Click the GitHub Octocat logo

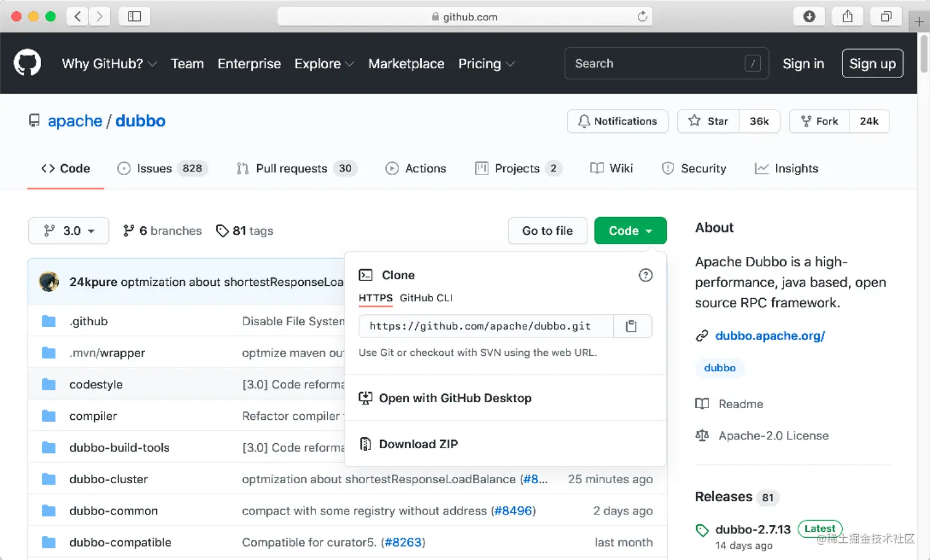point(27,63)
